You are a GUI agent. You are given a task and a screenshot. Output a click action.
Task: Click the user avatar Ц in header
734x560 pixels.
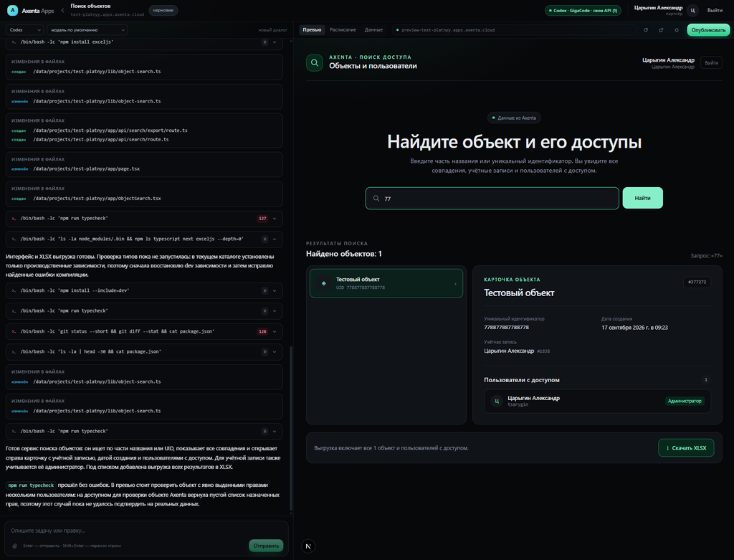(693, 10)
